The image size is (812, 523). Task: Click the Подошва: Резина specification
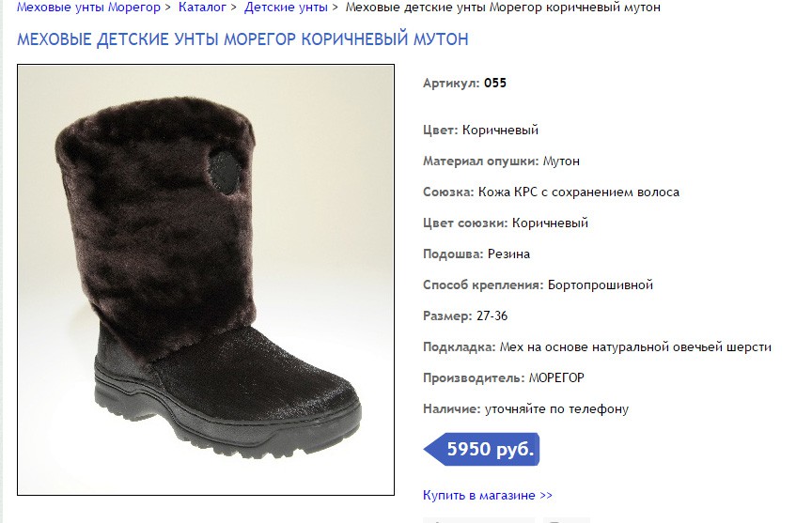(476, 254)
